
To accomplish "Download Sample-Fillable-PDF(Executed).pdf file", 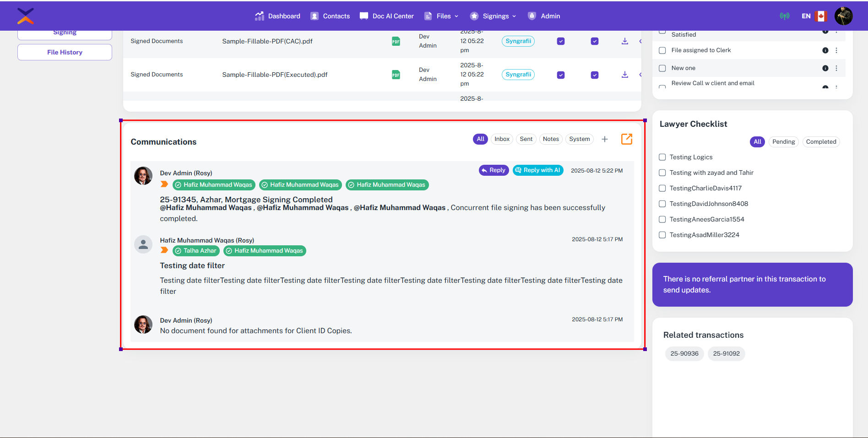I will coord(624,75).
